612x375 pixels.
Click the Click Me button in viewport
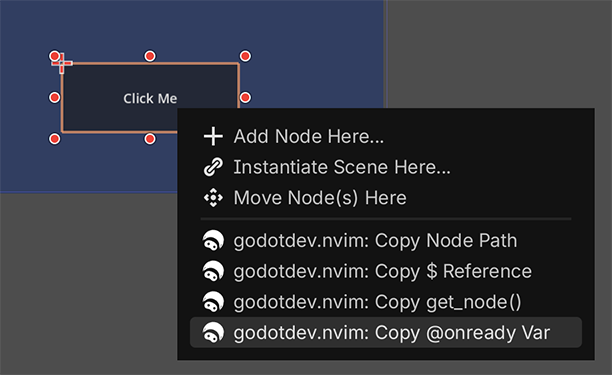(x=150, y=98)
